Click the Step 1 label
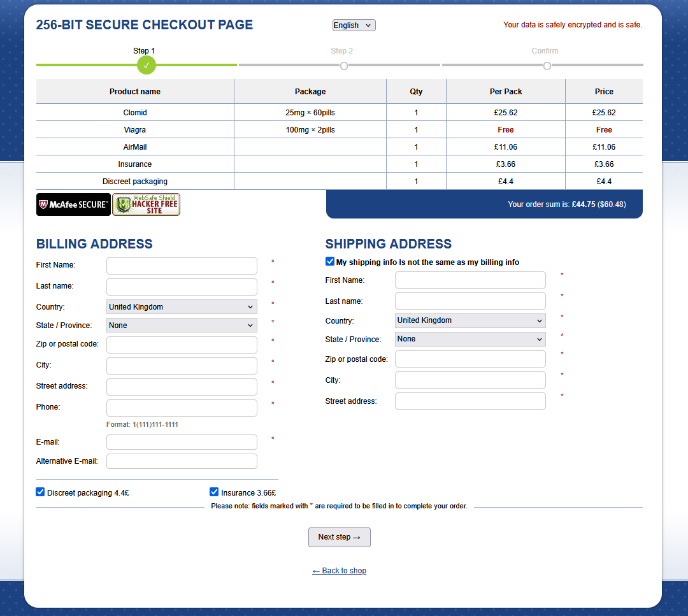The width and height of the screenshot is (688, 616). 144,51
